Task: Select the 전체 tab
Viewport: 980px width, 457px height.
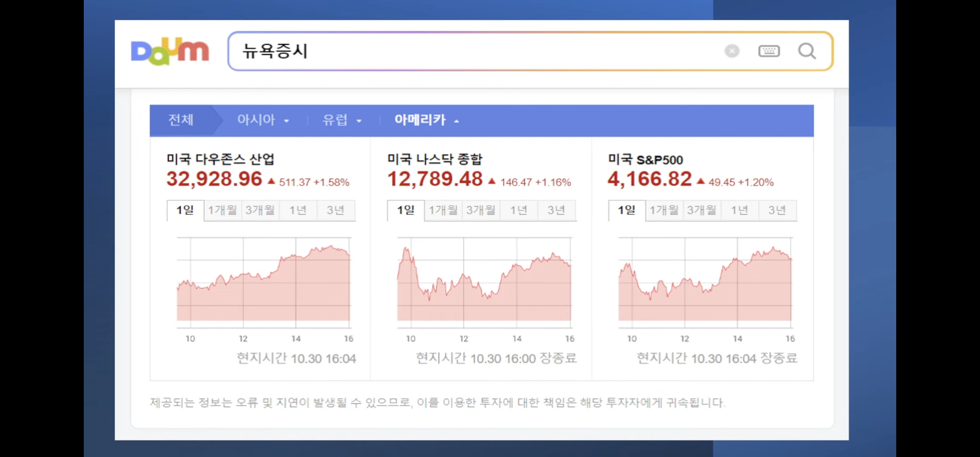Action: [x=181, y=120]
